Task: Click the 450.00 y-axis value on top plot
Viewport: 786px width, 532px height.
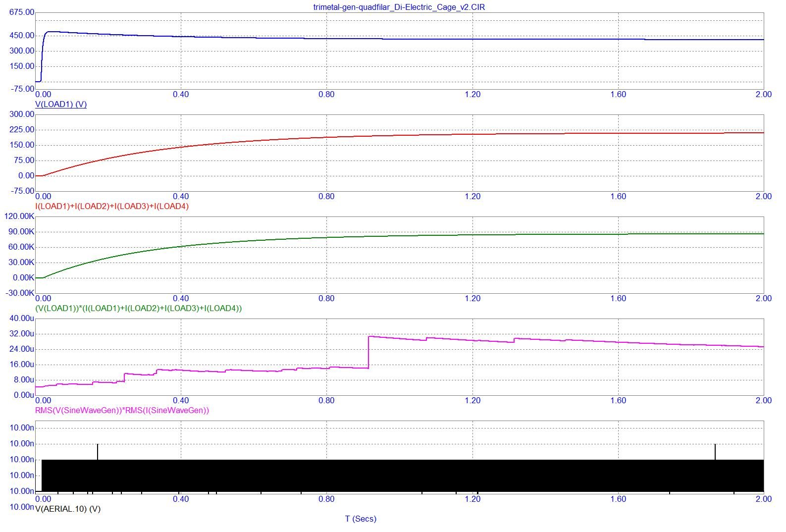Action: coord(22,36)
